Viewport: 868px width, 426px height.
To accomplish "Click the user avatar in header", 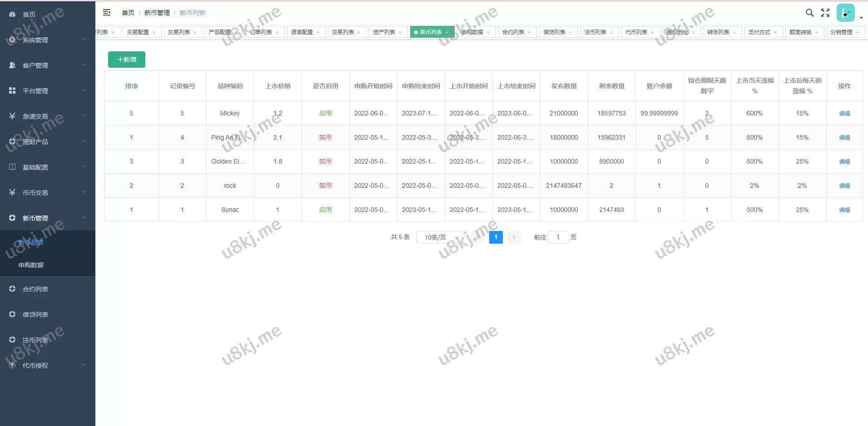I will pyautogui.click(x=845, y=13).
